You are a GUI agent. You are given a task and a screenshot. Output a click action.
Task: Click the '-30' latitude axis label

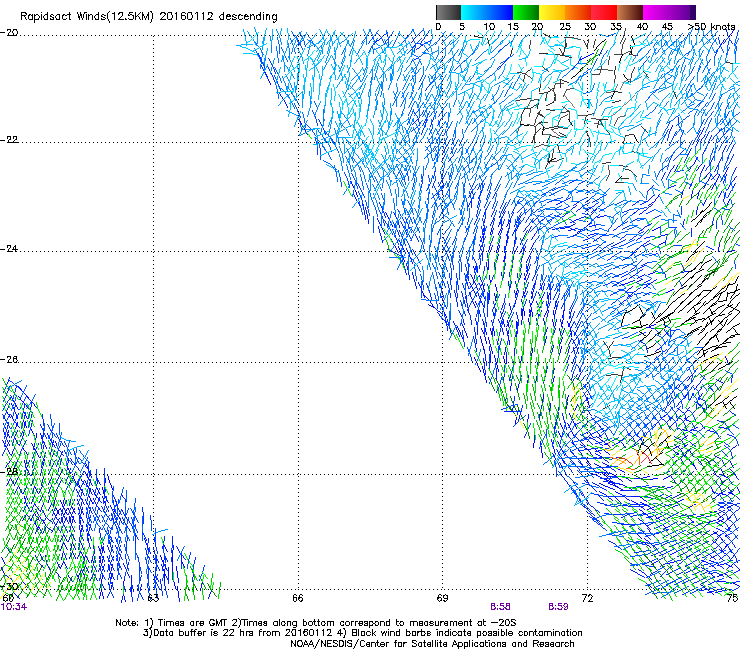coord(9,587)
